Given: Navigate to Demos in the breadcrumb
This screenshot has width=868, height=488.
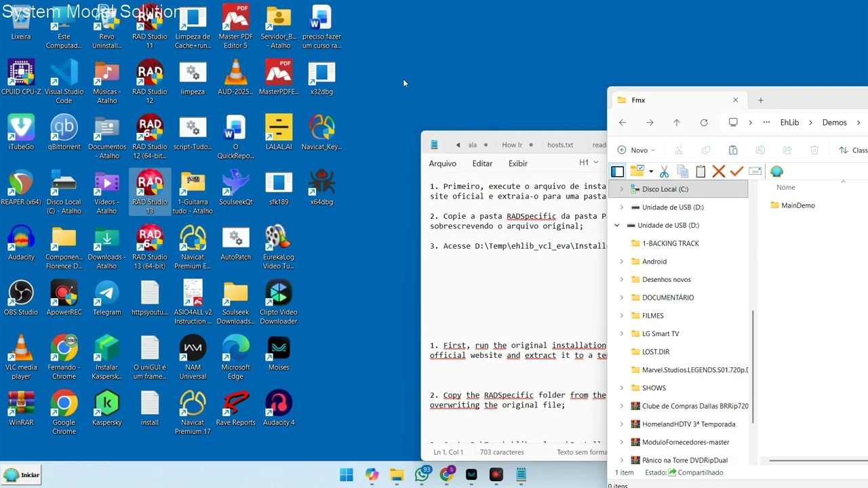Looking at the screenshot, I should point(834,123).
